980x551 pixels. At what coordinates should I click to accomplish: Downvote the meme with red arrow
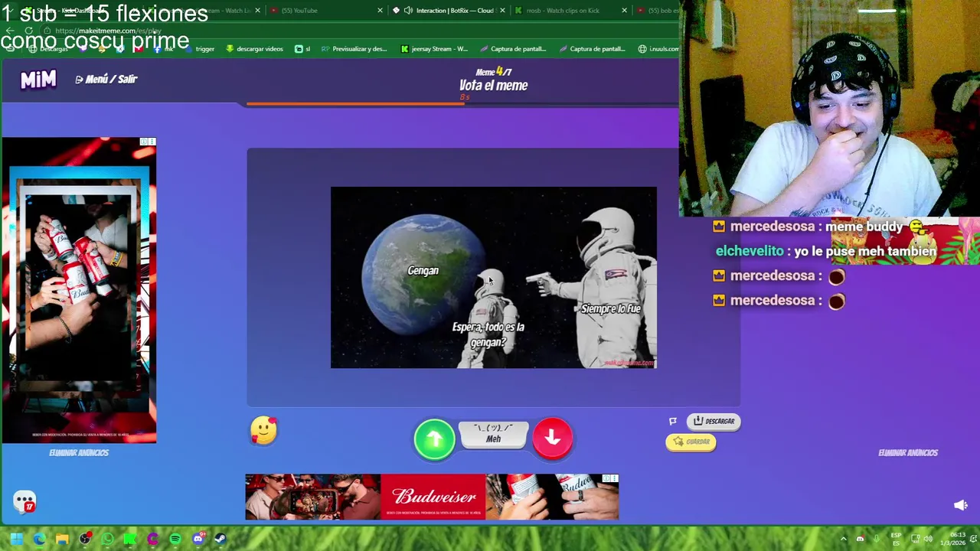pyautogui.click(x=552, y=439)
